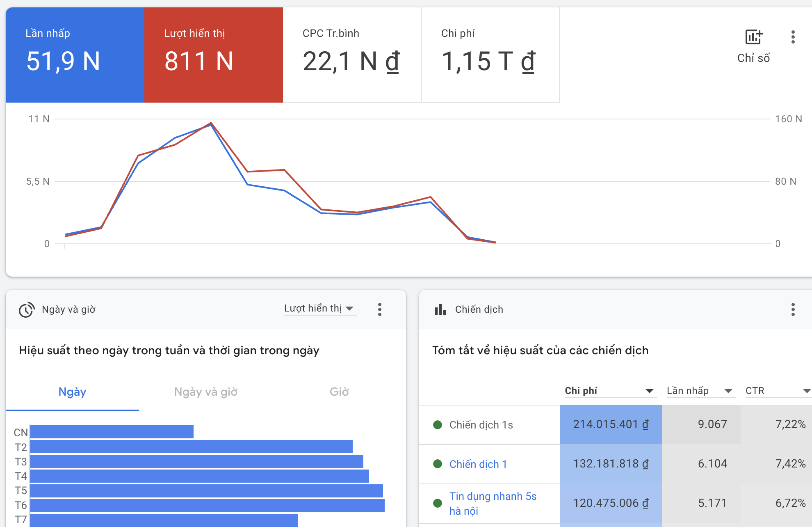The width and height of the screenshot is (812, 527).
Task: Open the Lần nhấp column dropdown
Action: tap(728, 391)
